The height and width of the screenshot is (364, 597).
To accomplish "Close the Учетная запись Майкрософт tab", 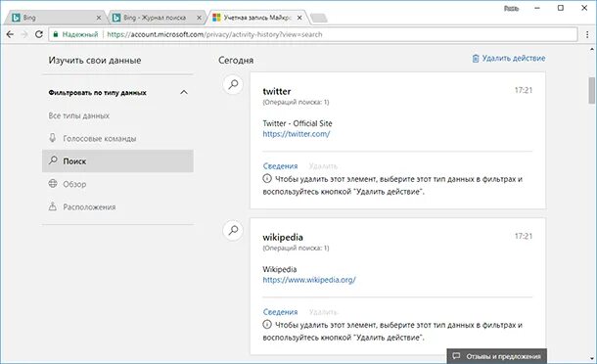I will (299, 18).
